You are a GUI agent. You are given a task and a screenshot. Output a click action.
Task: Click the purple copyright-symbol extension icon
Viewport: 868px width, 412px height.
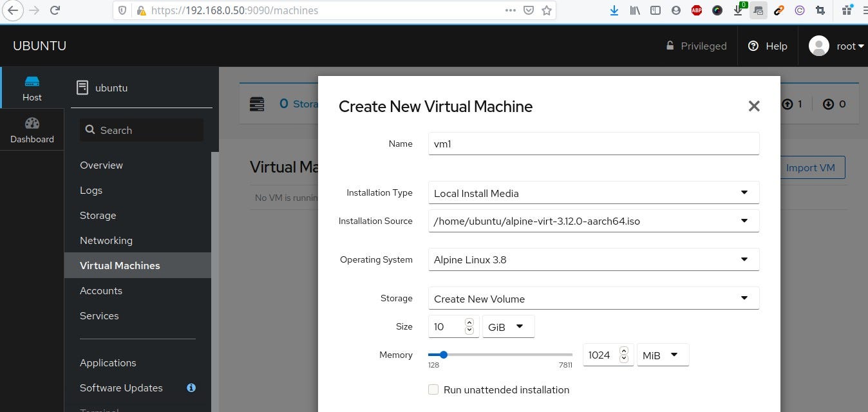tap(800, 10)
